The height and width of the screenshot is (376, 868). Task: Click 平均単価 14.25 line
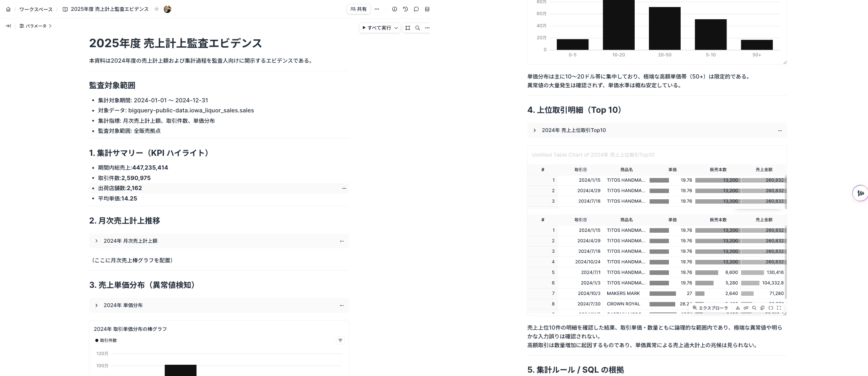coord(118,198)
